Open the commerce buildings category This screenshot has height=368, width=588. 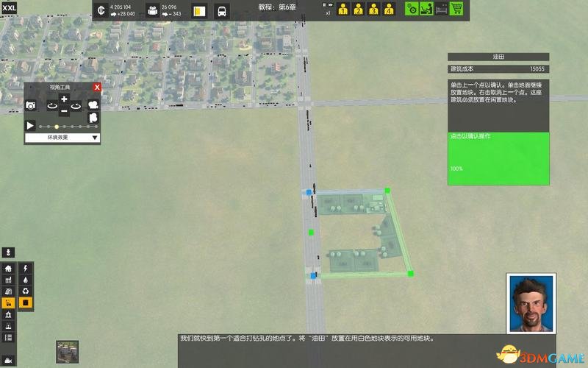pos(8,291)
